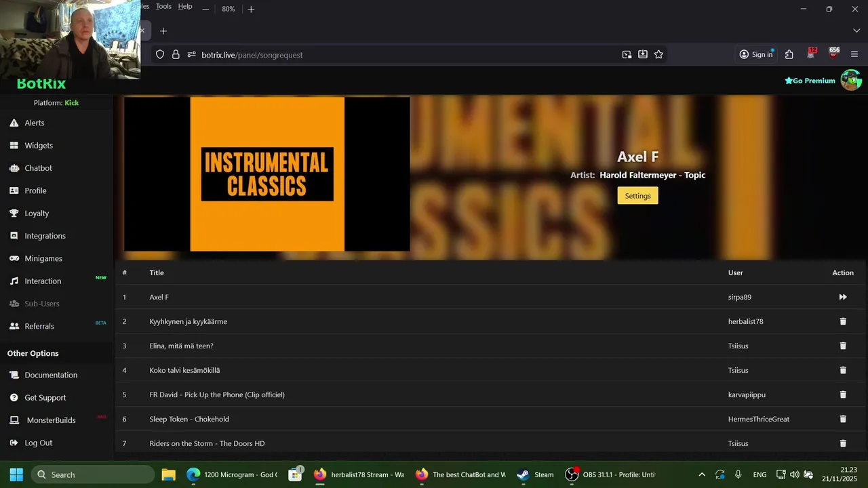This screenshot has height=488, width=868.
Task: Switch to herbalist78 Stream Firefox window
Action: (359, 474)
